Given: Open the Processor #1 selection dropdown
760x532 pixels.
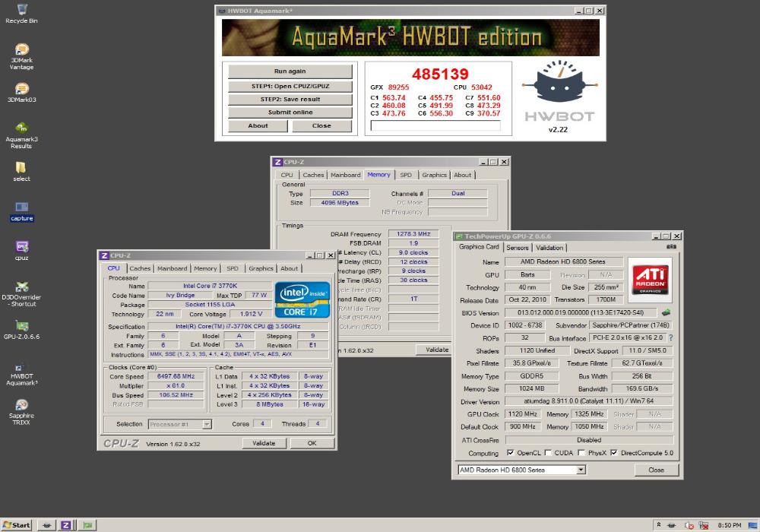Looking at the screenshot, I should (179, 424).
